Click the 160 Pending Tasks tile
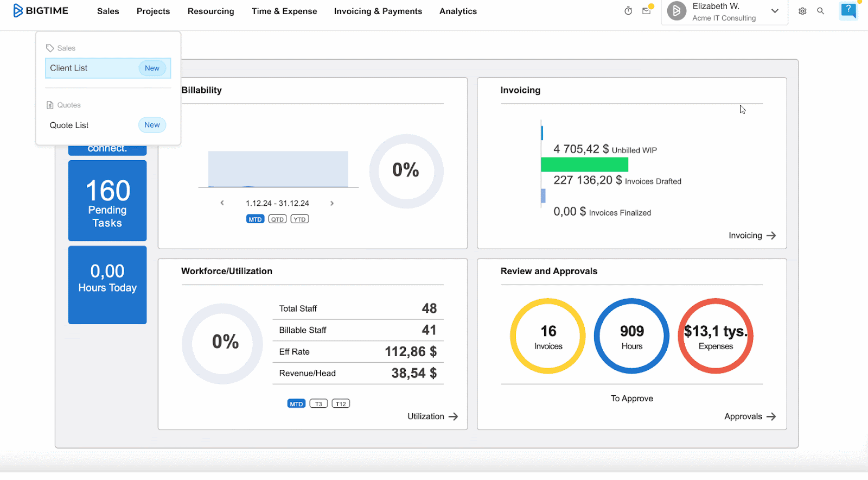 [x=107, y=200]
